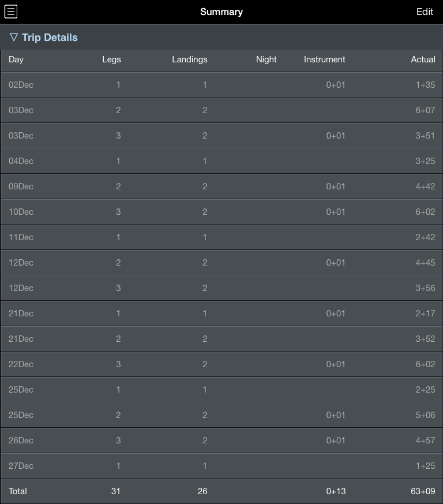Open the hamburger menu icon
This screenshot has width=443, height=504.
(11, 12)
